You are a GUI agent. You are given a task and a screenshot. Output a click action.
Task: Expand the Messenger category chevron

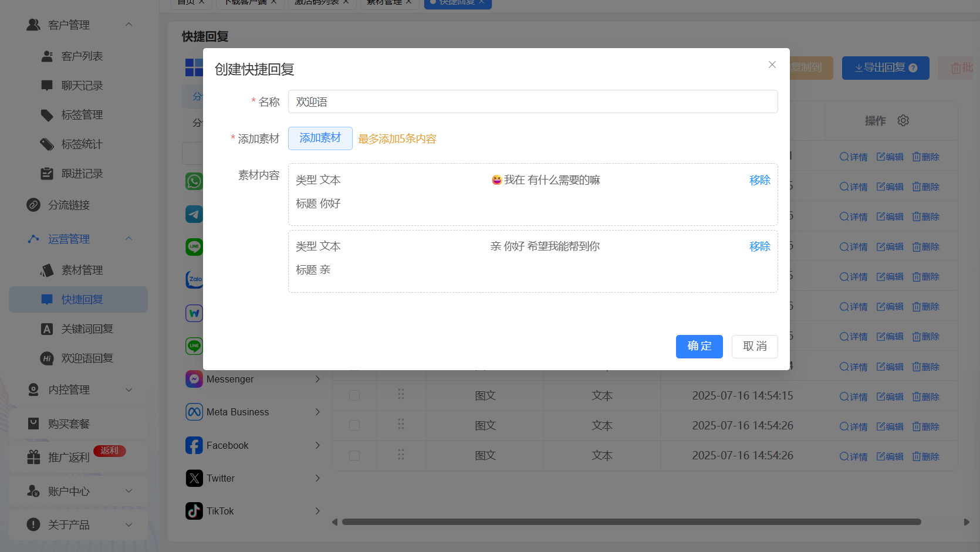(317, 379)
